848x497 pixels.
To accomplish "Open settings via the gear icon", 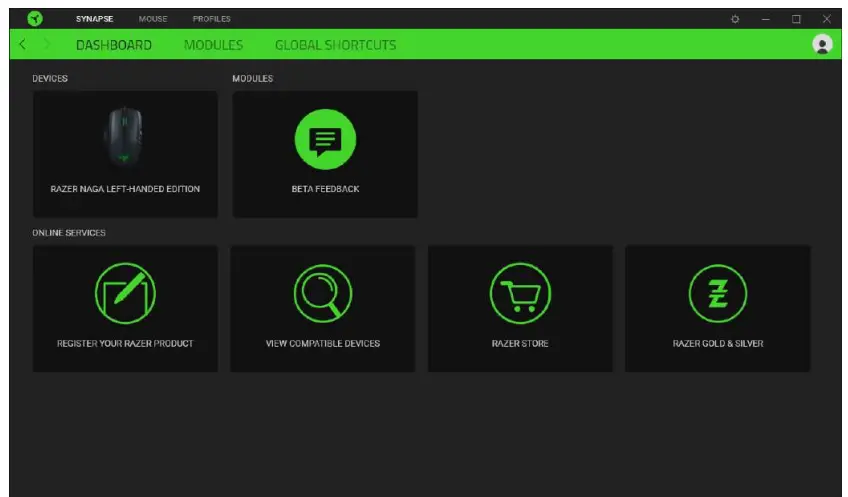I will pos(735,19).
